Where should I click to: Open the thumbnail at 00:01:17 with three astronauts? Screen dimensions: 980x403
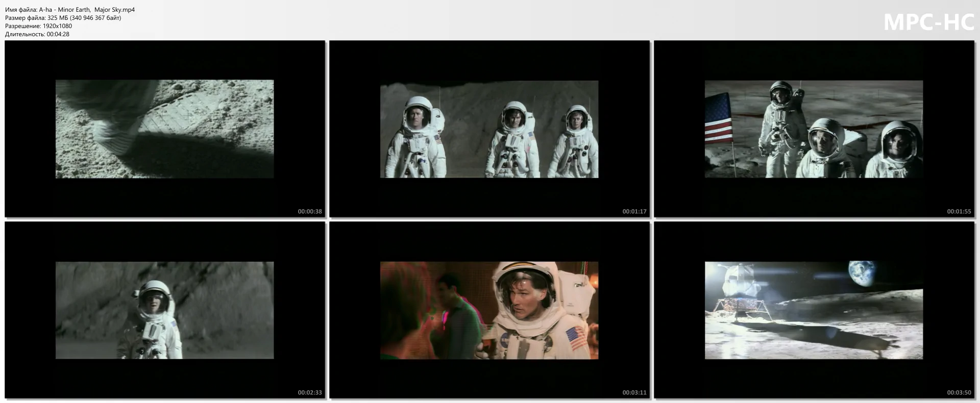489,129
